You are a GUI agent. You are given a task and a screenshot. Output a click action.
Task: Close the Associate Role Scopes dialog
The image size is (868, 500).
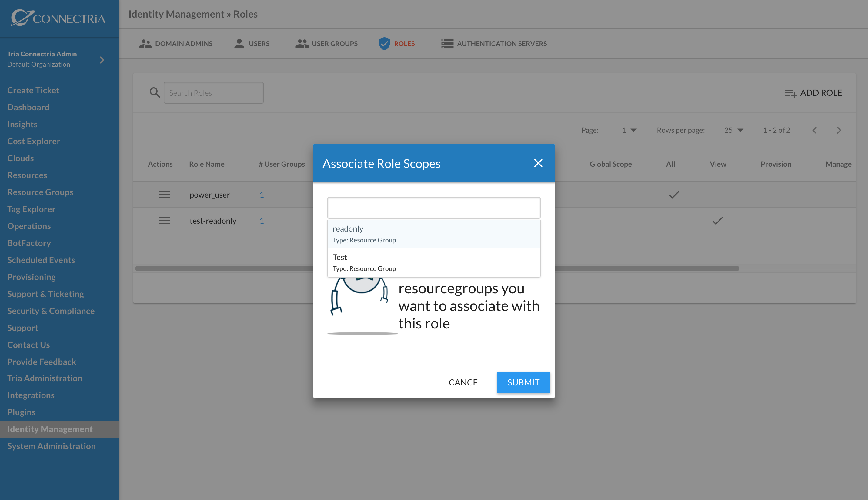point(538,163)
